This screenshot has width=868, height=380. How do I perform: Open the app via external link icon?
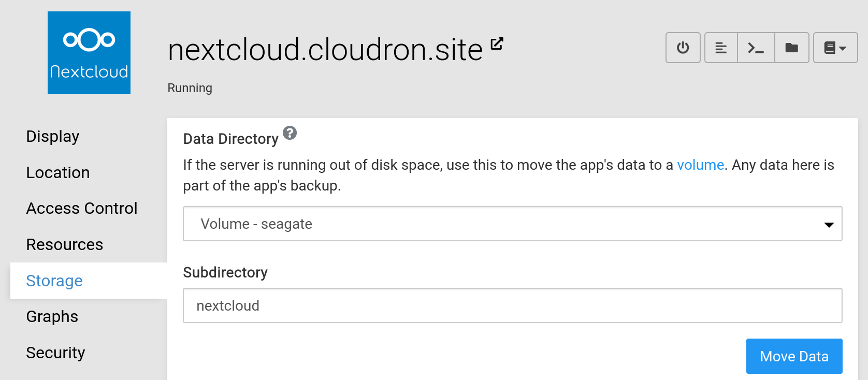point(497,44)
